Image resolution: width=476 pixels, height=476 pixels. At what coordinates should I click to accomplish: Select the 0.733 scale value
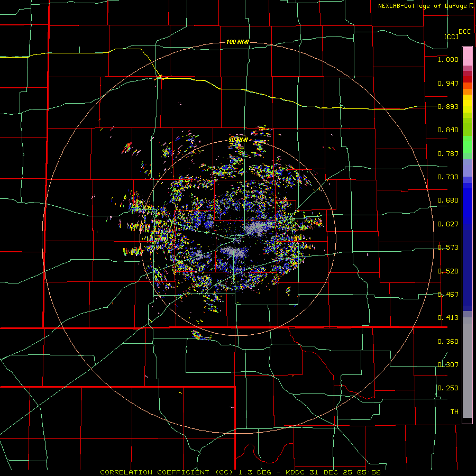click(448, 177)
